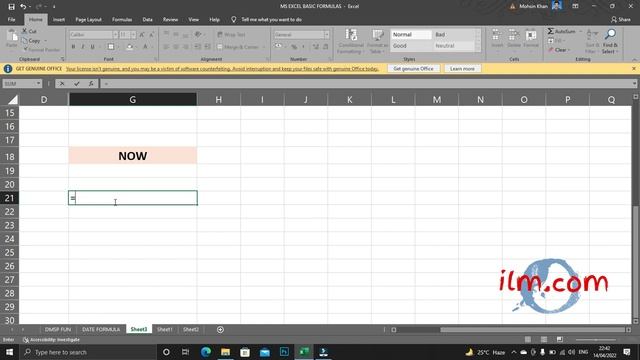Click Increase Font Size icon
The image size is (640, 360).
pos(142,35)
